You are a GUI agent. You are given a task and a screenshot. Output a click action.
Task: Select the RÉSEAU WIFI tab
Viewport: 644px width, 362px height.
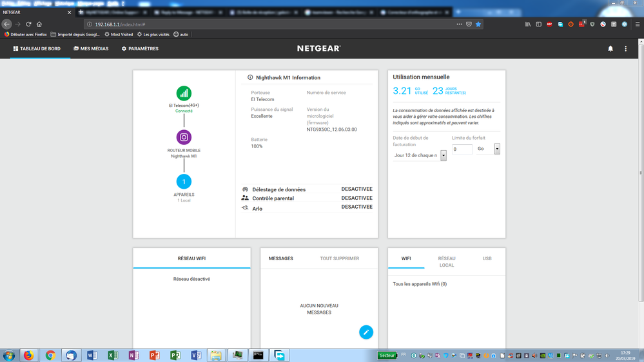pyautogui.click(x=191, y=258)
